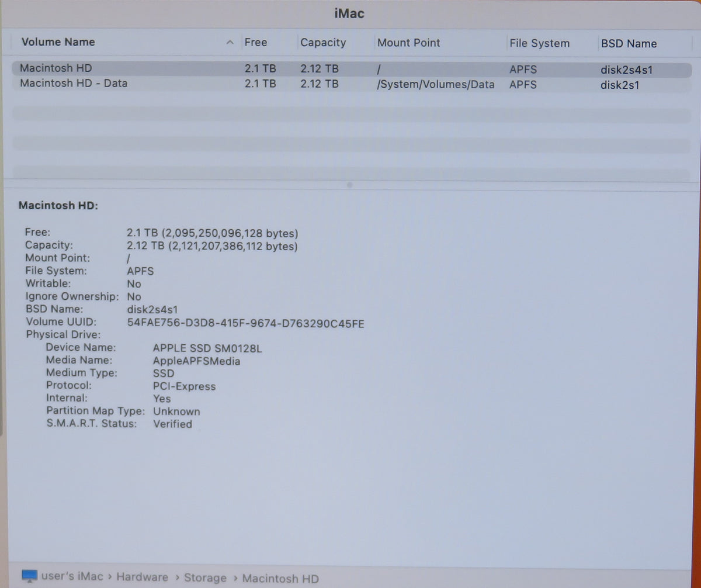Click the PCI-Express protocol value

point(184,386)
